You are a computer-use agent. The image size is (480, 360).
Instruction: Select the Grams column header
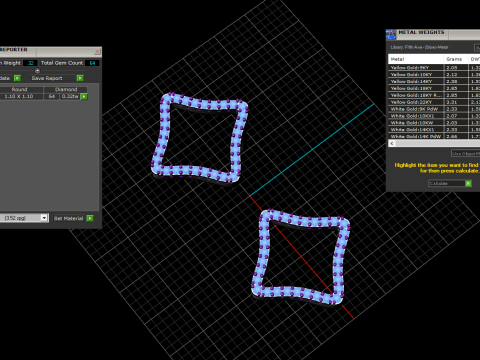pos(456,59)
